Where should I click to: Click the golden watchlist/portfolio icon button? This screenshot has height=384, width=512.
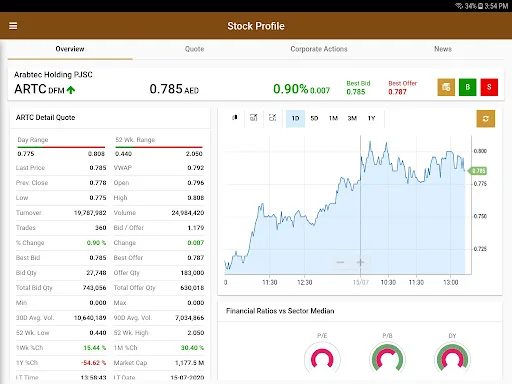click(446, 87)
